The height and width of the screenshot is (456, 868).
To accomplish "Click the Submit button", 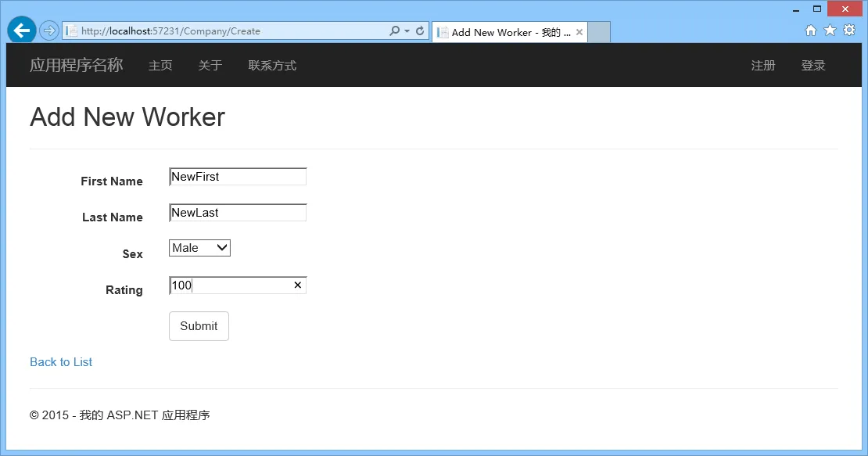I will tap(199, 326).
